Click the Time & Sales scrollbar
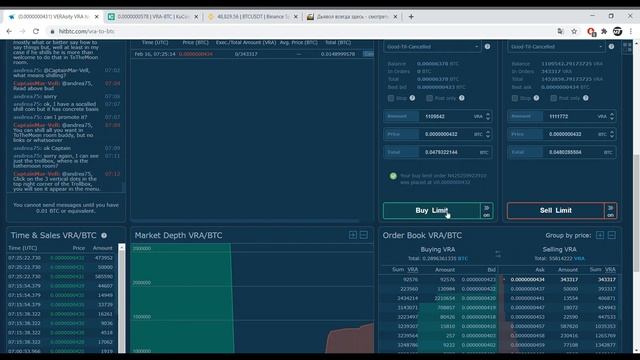The image size is (640, 360). pos(122,298)
